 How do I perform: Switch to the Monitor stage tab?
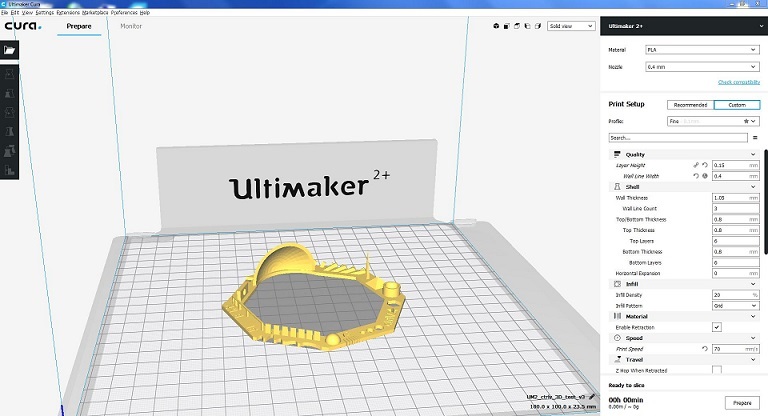coord(131,26)
